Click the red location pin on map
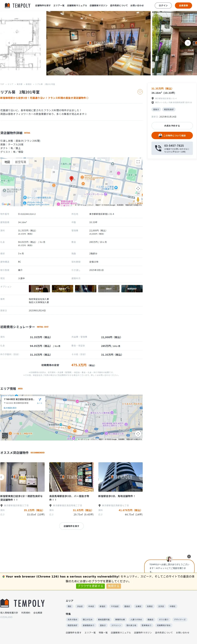Viewport: 197px width, 644px height. pos(71,179)
